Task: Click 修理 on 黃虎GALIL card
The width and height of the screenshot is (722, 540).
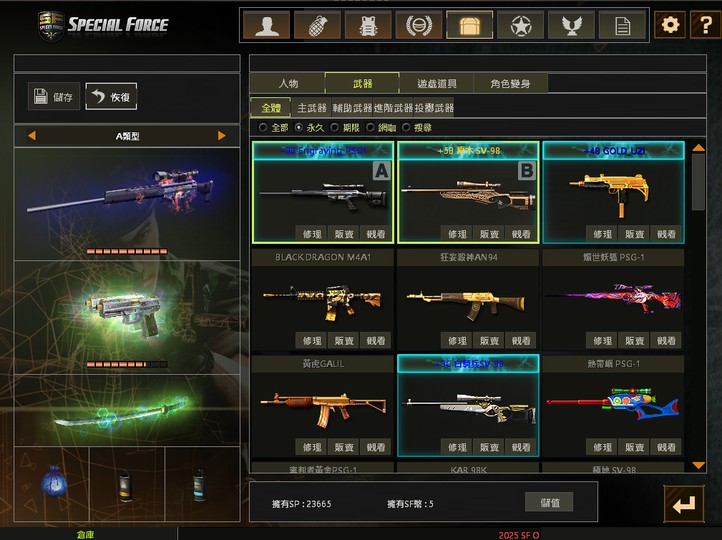Action: (312, 447)
